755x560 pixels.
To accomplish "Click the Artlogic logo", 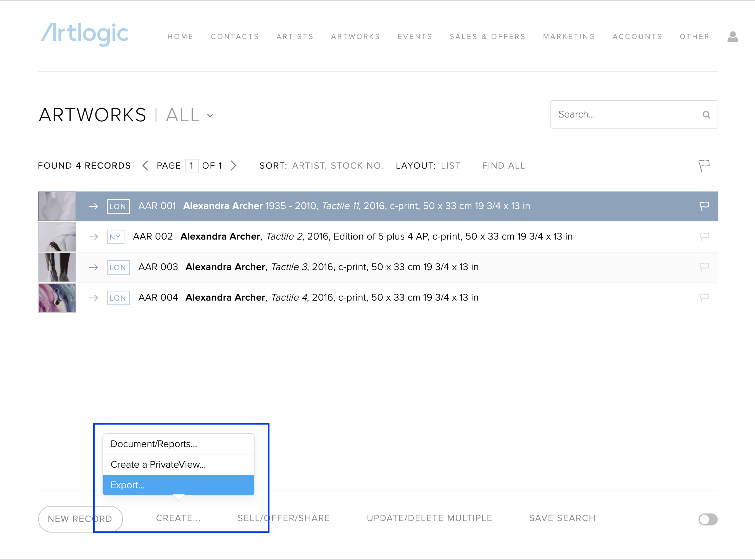I will pyautogui.click(x=84, y=34).
